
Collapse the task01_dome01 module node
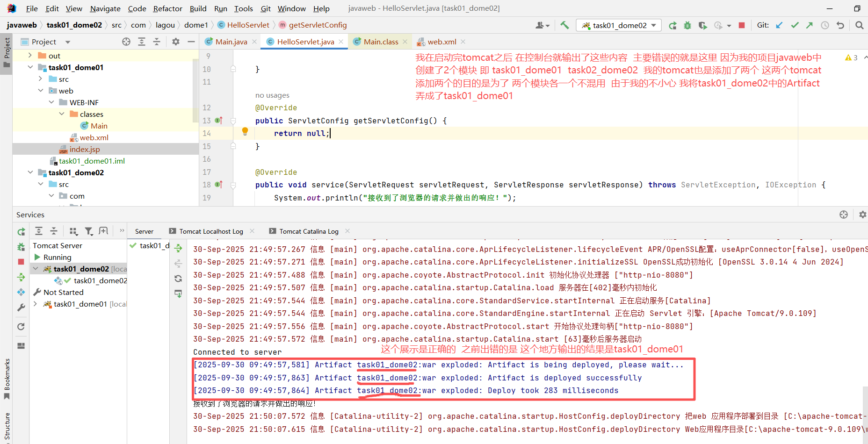30,67
